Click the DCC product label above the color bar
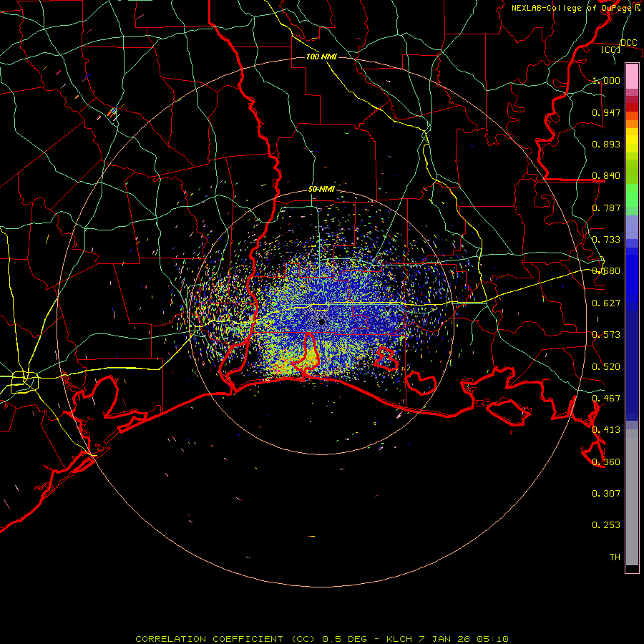Screen dimensions: 644x644 [628, 43]
